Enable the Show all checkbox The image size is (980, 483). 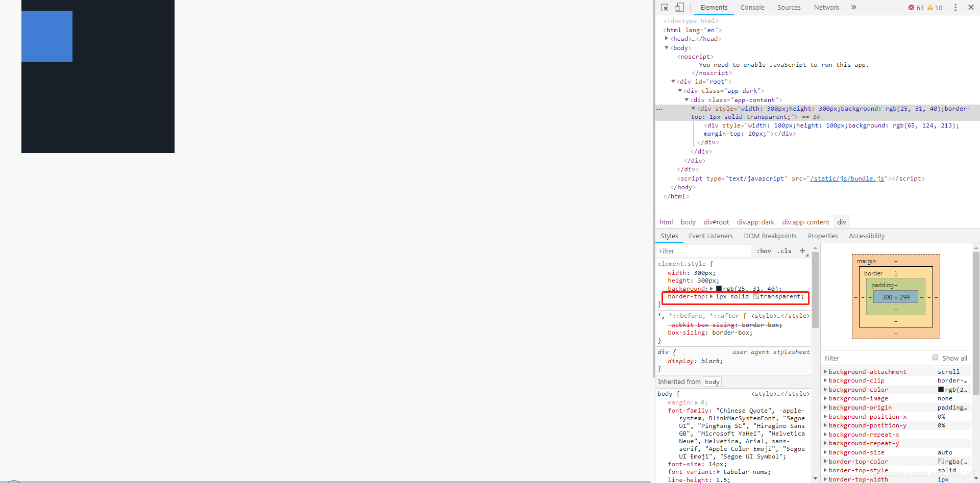point(935,358)
